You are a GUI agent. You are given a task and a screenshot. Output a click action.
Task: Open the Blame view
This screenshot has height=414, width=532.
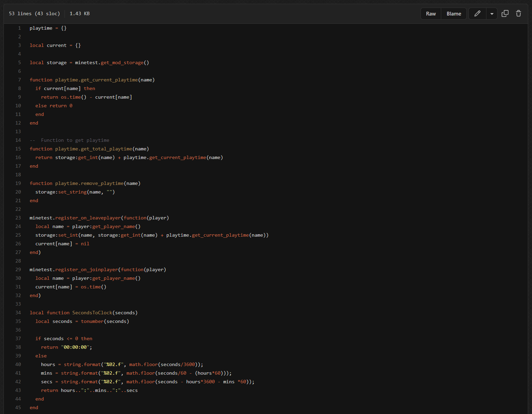pyautogui.click(x=454, y=14)
